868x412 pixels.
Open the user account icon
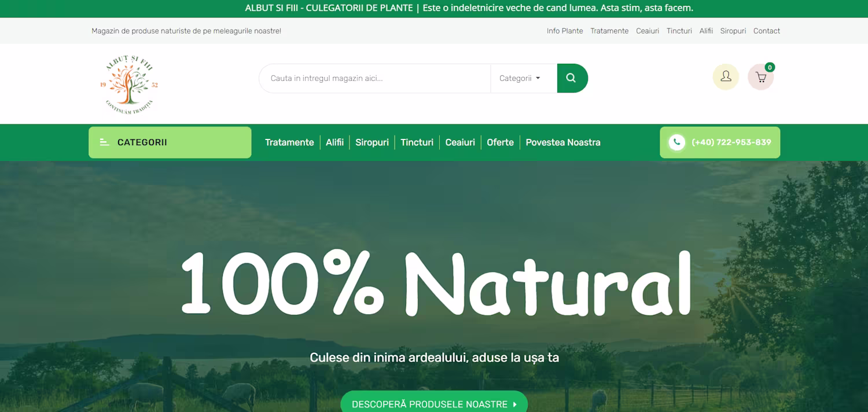(726, 77)
